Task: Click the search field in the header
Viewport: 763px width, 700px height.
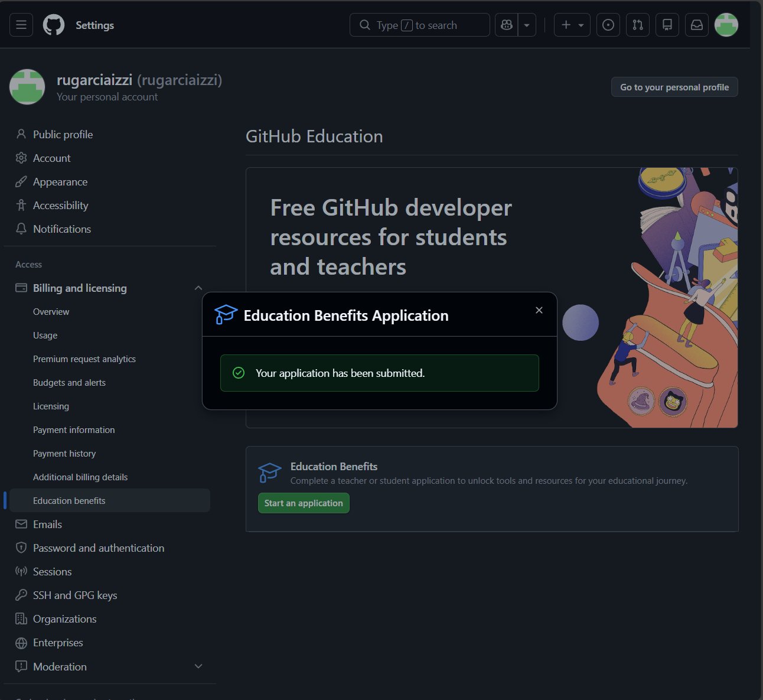Action: pos(419,25)
